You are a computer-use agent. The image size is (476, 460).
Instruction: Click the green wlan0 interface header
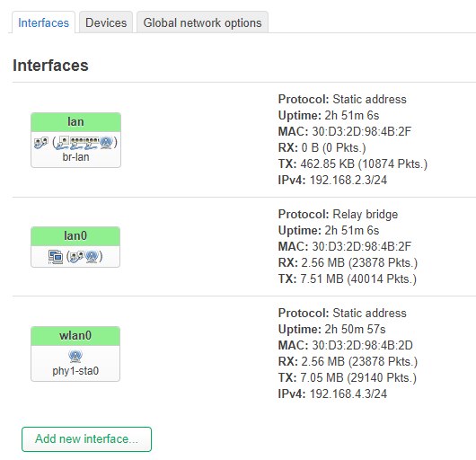[75, 336]
